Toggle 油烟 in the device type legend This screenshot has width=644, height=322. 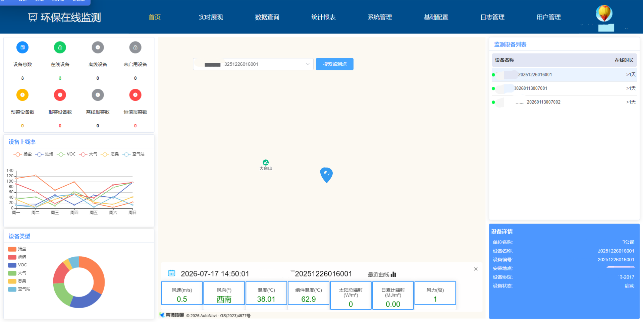(17, 257)
